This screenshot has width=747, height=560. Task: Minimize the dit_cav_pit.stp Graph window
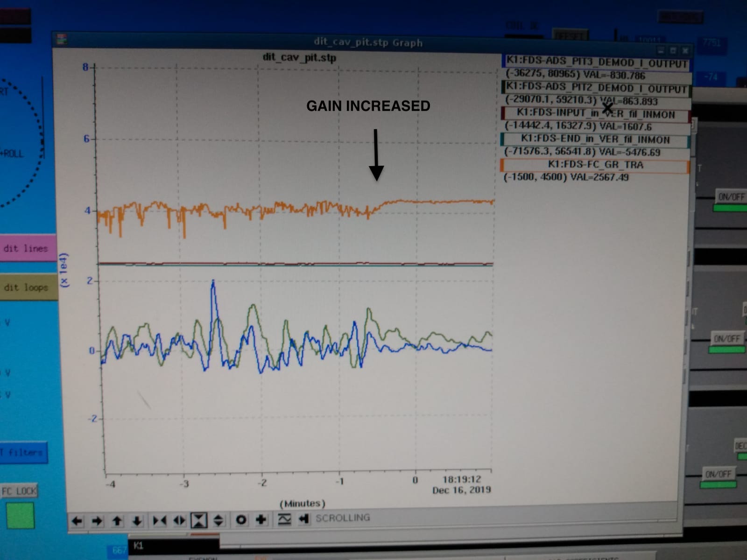(661, 49)
